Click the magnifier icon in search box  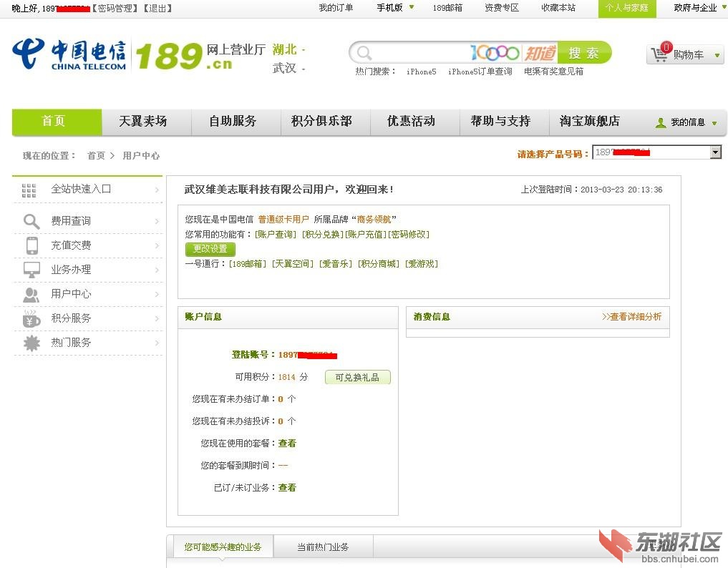point(364,53)
